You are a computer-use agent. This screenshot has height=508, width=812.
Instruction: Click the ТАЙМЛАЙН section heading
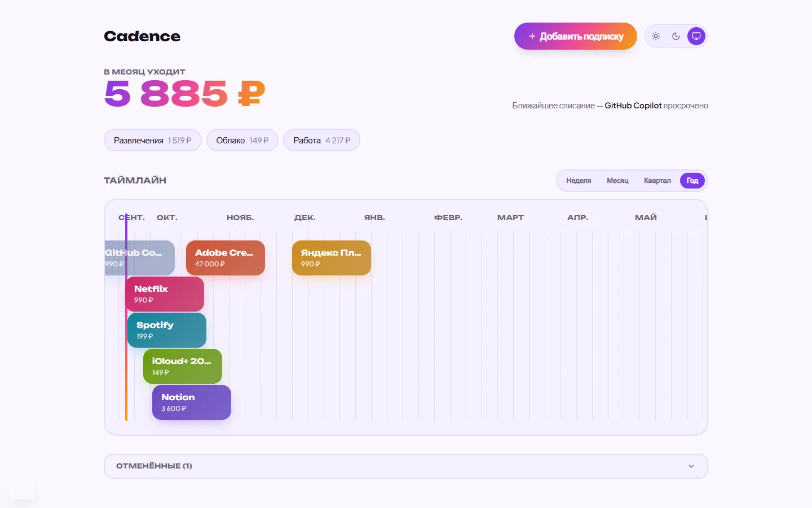135,181
